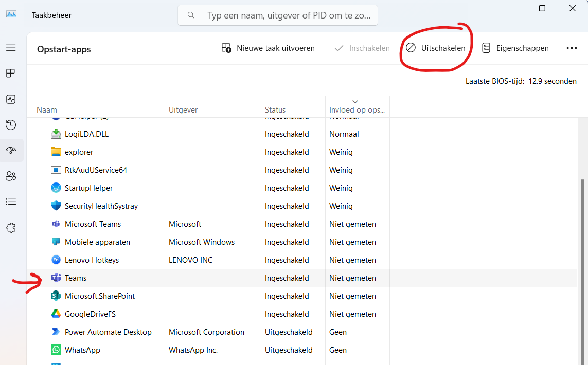Click Niet gemeten impact of Lenovo Hotkeys
Viewport: 588px width, 365px height.
pos(352,260)
